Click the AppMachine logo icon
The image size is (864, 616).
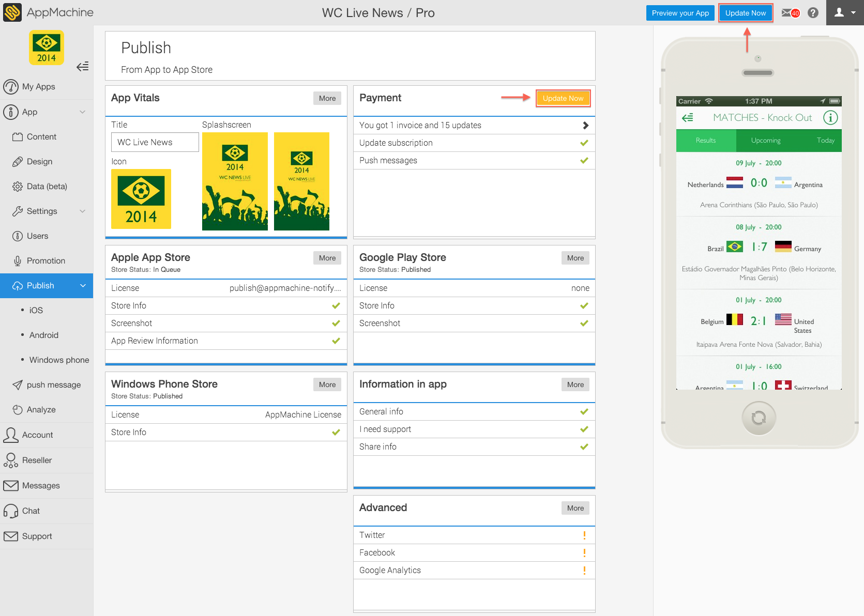point(12,12)
